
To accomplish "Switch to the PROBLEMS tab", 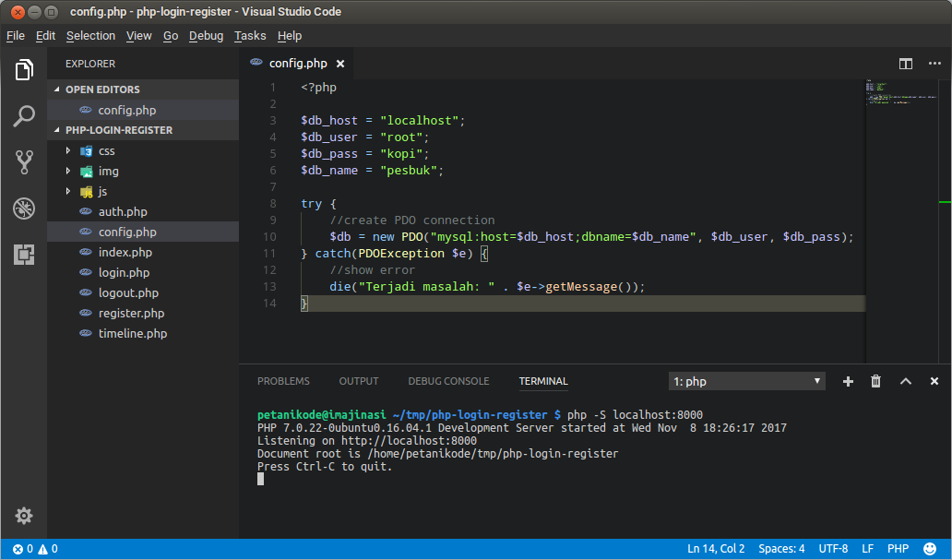I will [283, 380].
